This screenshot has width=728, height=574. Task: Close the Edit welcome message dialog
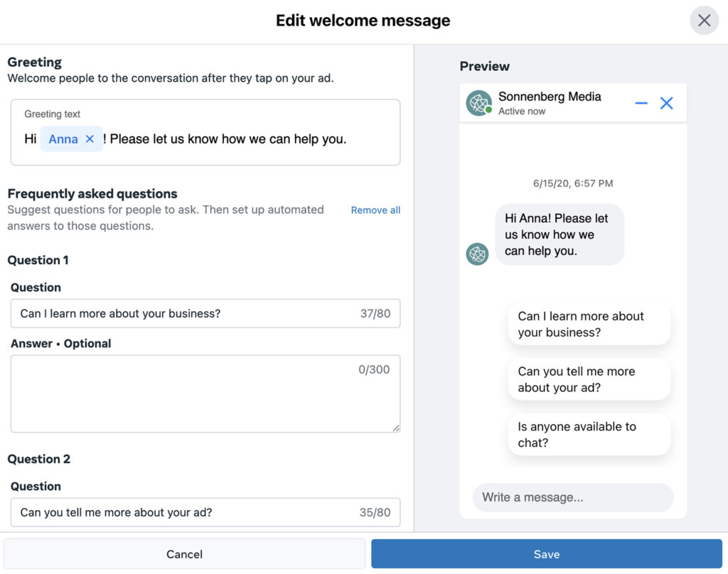point(704,20)
